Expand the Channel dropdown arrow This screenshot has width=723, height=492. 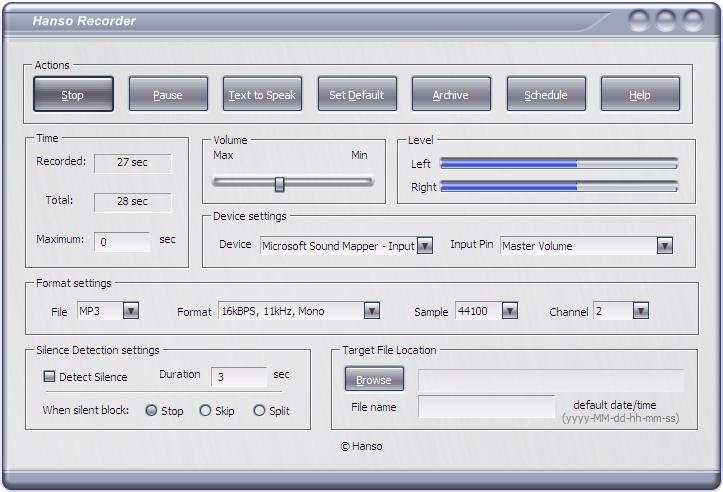pyautogui.click(x=641, y=311)
